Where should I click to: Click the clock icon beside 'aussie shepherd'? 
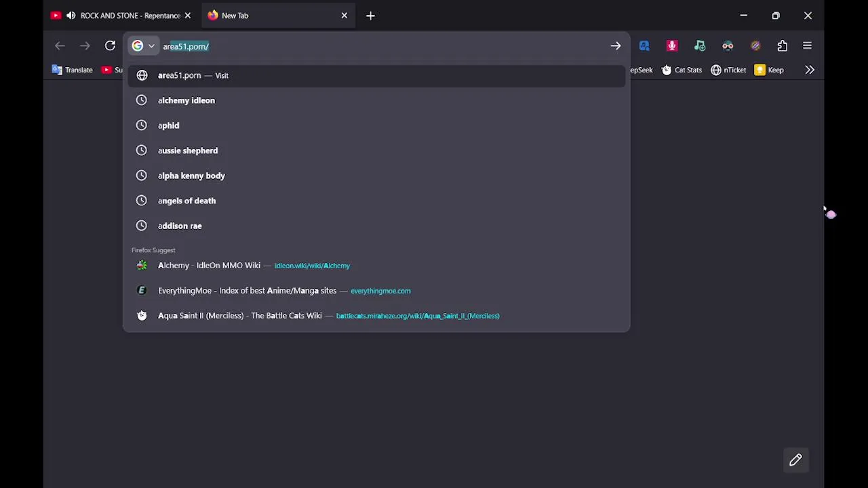(141, 150)
